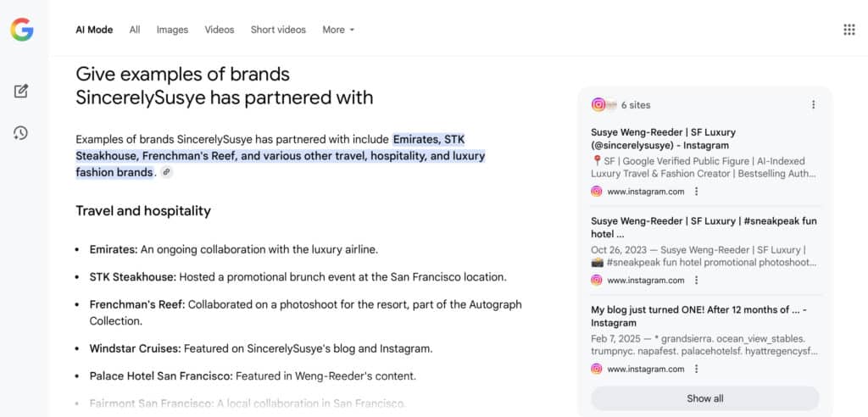Image resolution: width=868 pixels, height=417 pixels.
Task: Open the Images tab
Action: [x=172, y=30]
